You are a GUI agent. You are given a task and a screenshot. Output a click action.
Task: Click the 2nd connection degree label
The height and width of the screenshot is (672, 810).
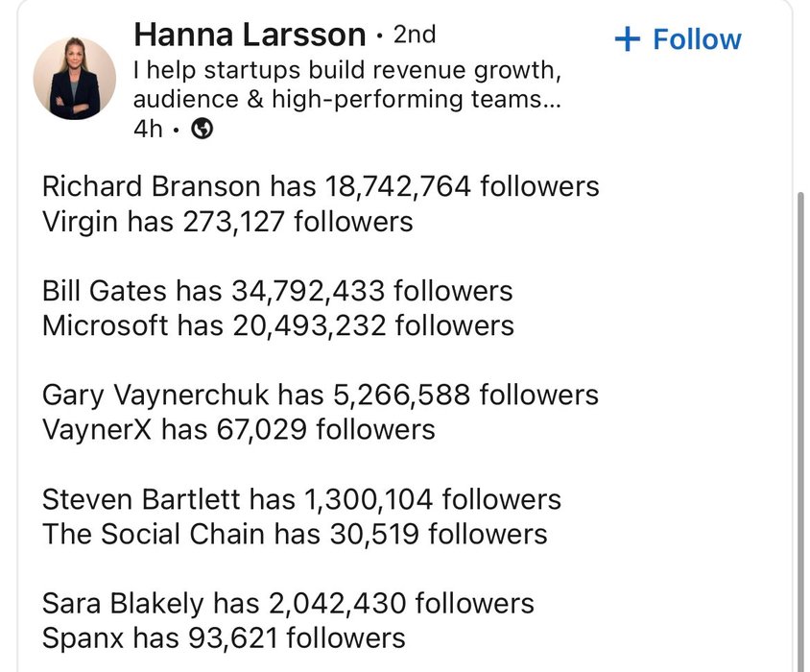click(x=415, y=36)
